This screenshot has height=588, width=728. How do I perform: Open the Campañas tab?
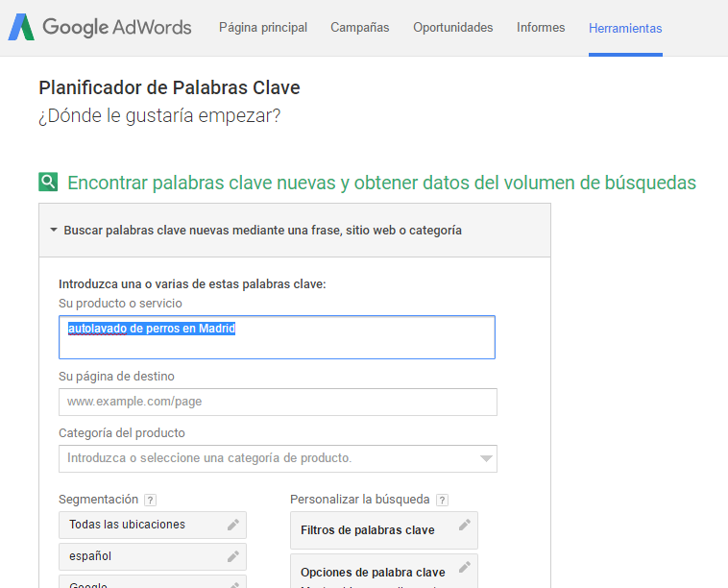tap(360, 28)
